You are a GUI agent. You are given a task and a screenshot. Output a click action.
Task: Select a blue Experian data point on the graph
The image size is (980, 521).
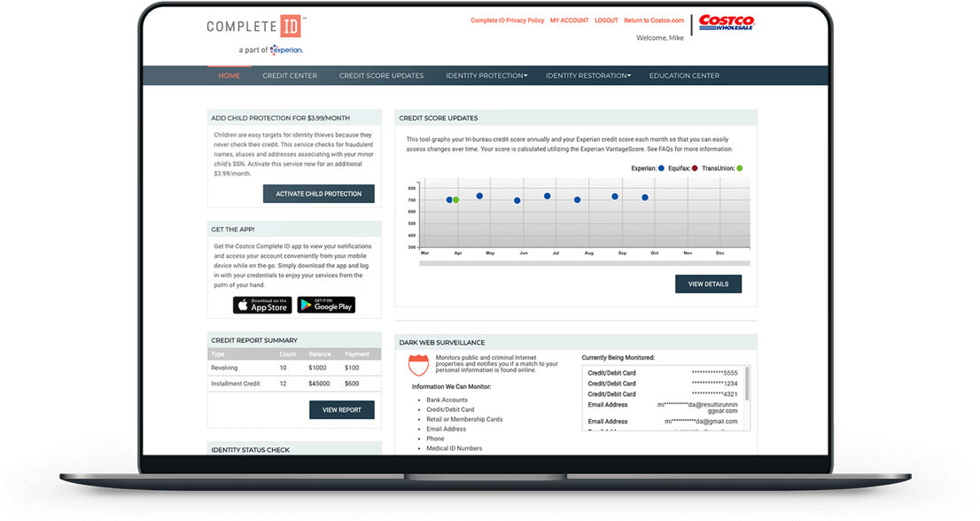[x=478, y=195]
